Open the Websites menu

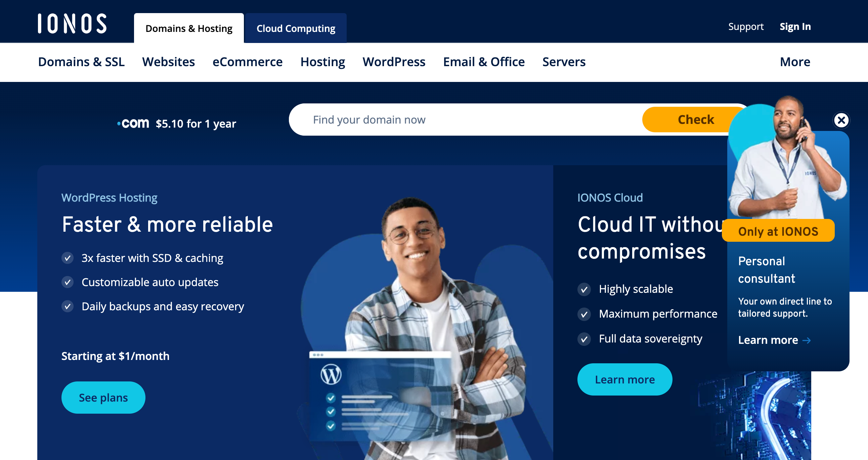click(169, 62)
